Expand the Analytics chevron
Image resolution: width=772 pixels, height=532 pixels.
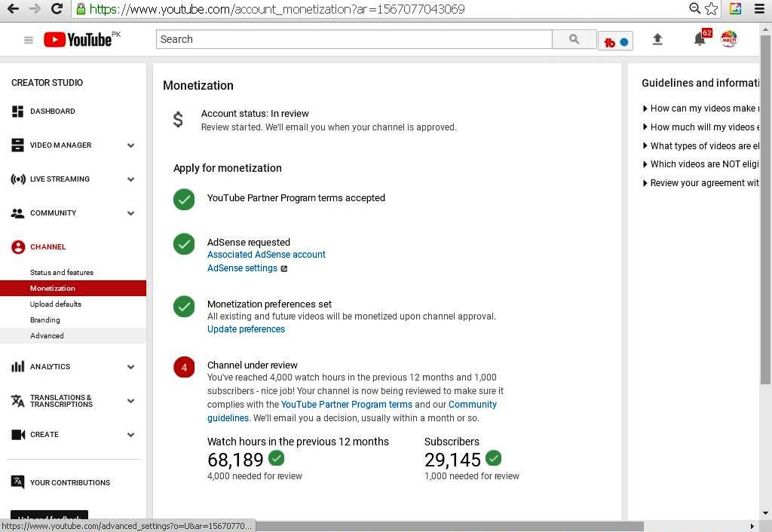[131, 367]
